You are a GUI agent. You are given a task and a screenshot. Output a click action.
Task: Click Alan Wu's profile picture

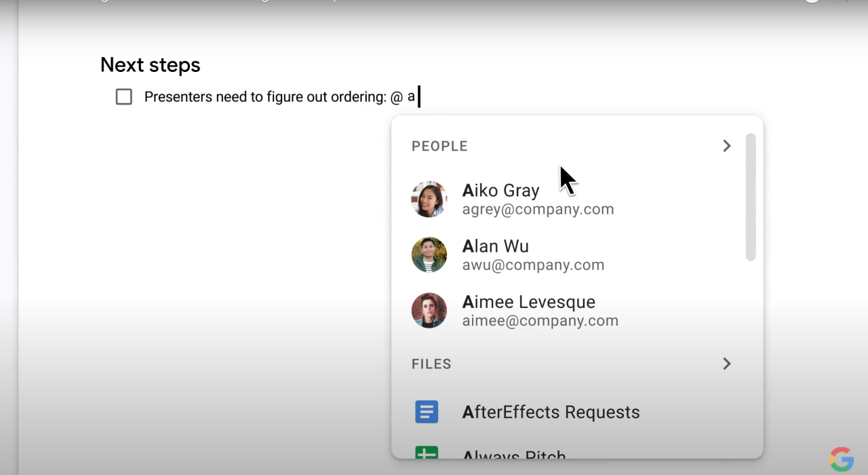(x=429, y=254)
